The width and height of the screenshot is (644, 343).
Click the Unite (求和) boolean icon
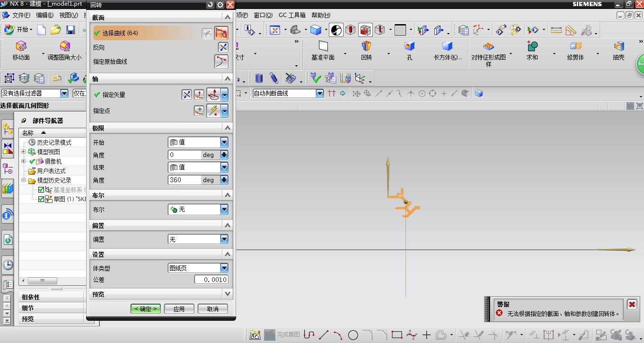(x=532, y=46)
